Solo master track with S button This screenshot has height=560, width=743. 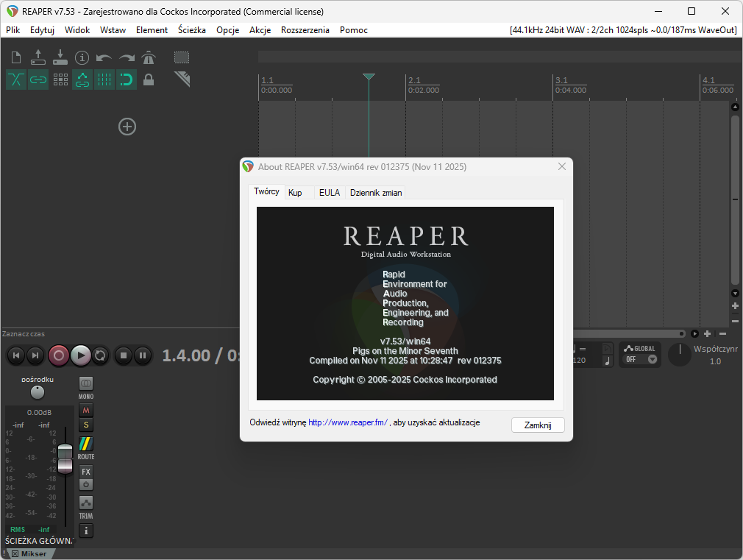click(x=86, y=425)
